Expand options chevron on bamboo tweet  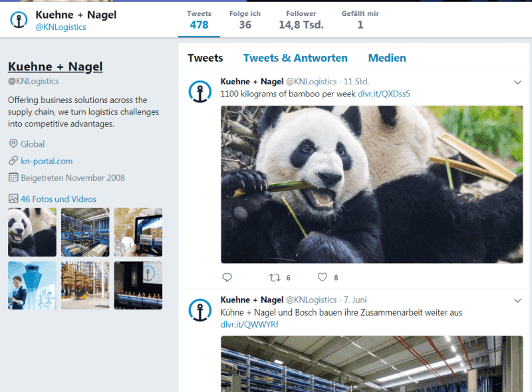[x=517, y=82]
